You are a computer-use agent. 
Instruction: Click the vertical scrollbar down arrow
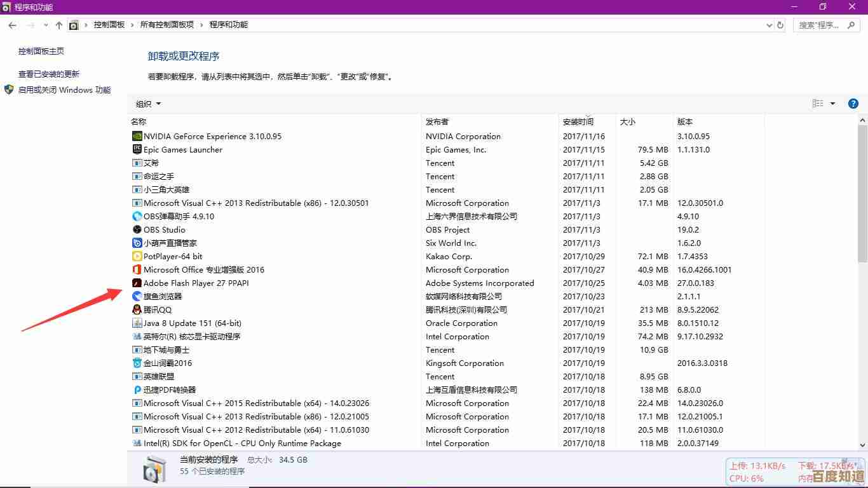pos(862,445)
